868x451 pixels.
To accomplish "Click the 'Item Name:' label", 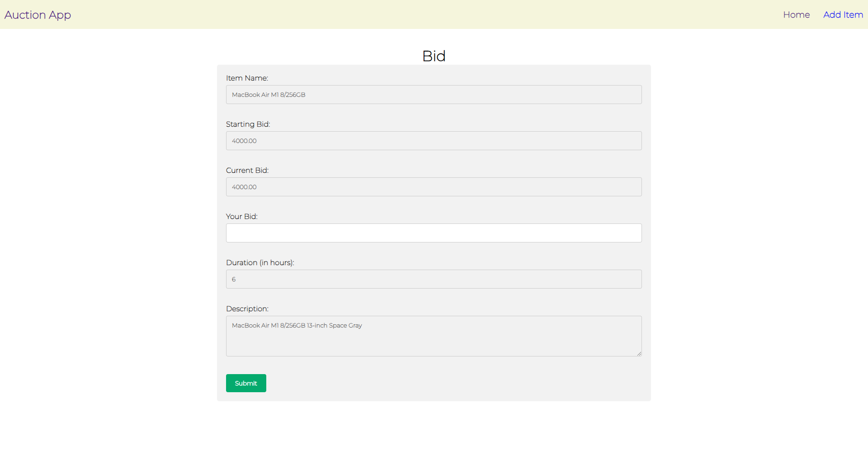I will (x=247, y=78).
